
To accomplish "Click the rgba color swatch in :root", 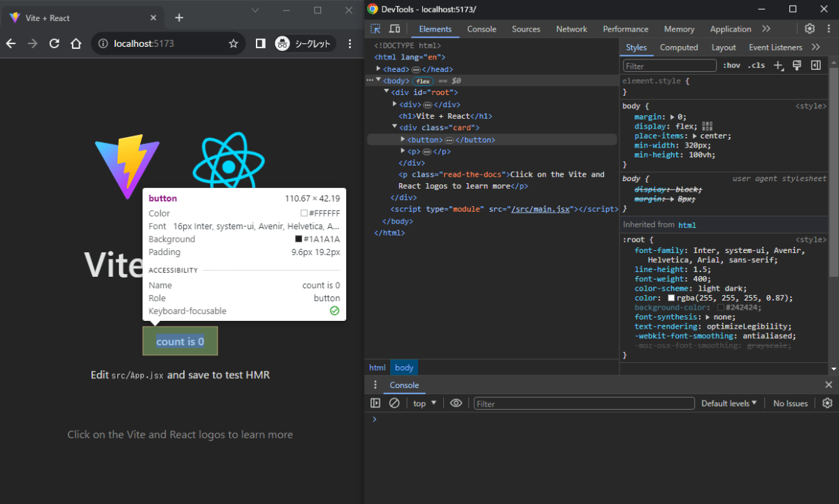I will (671, 298).
